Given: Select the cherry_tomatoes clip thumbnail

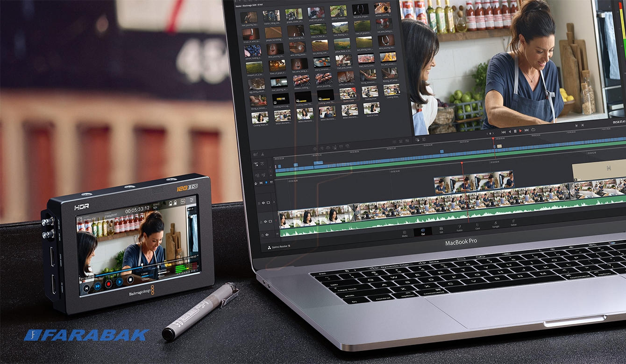Looking at the screenshot, I should click(x=322, y=62).
